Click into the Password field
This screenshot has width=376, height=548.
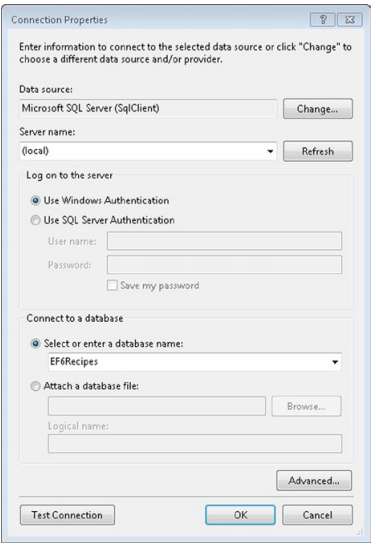224,265
